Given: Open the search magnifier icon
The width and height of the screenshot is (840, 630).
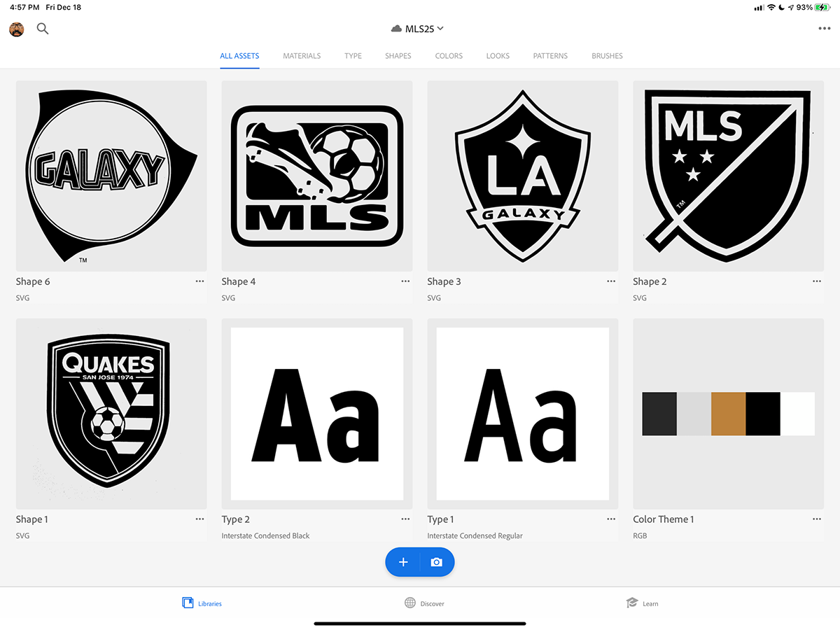Looking at the screenshot, I should tap(43, 29).
